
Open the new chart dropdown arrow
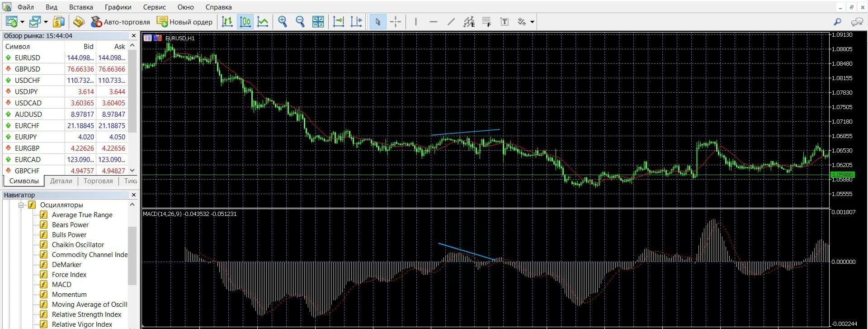coord(22,22)
